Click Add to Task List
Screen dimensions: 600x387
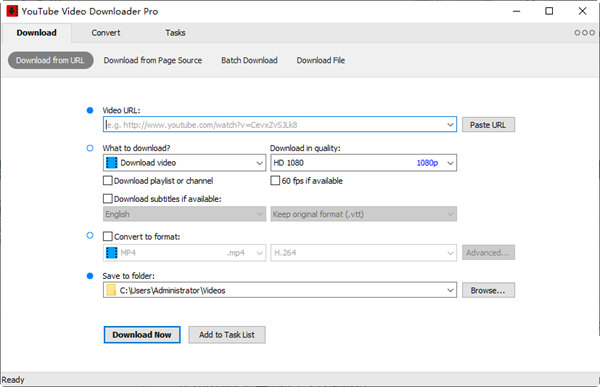[x=227, y=335]
